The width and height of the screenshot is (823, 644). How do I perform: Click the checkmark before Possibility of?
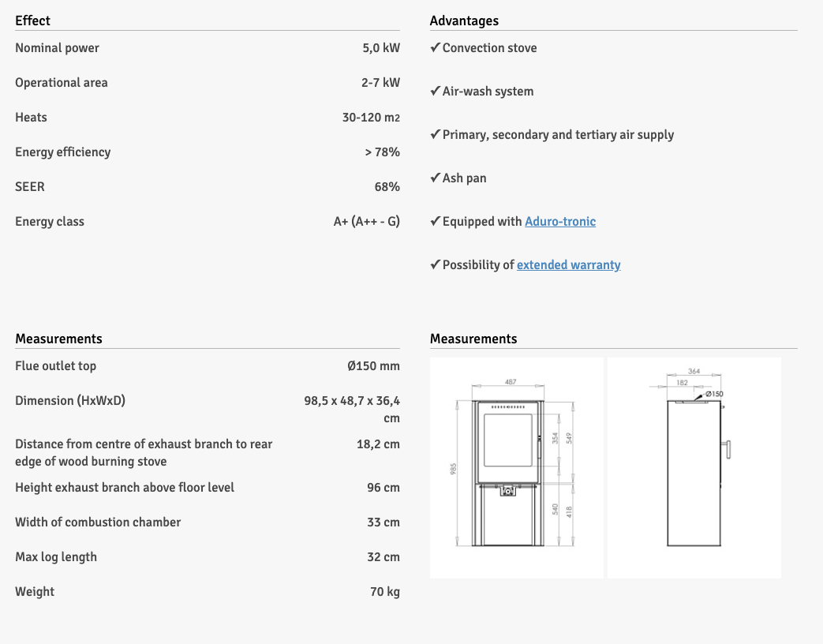click(x=435, y=265)
